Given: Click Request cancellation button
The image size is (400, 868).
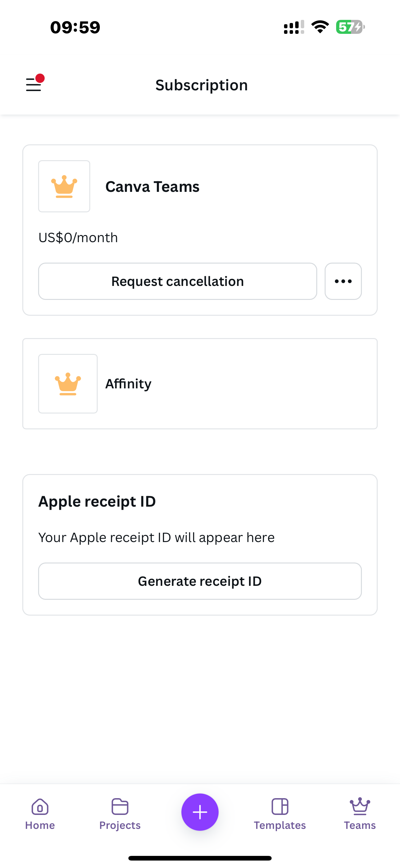Looking at the screenshot, I should [x=177, y=281].
